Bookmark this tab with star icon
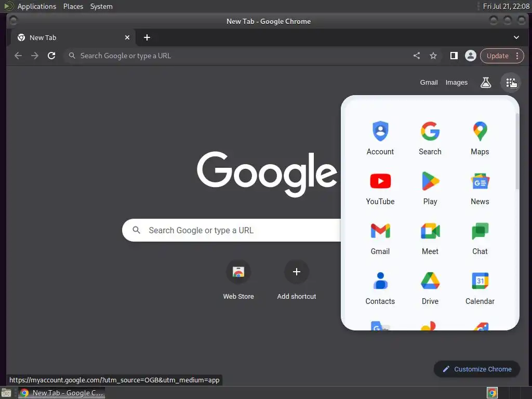Viewport: 532px width, 399px height. click(x=433, y=56)
